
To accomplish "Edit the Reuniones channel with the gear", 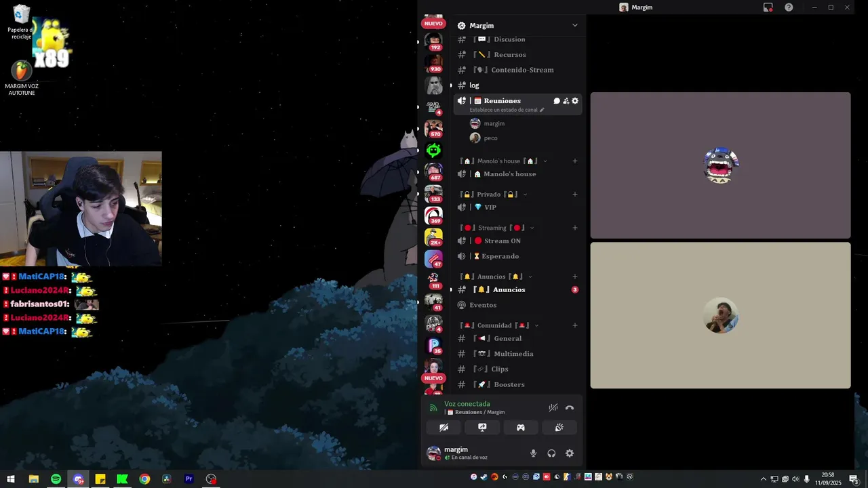I will [575, 101].
